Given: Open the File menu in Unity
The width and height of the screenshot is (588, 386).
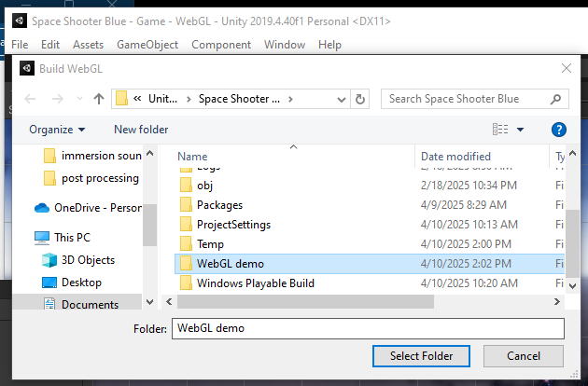Looking at the screenshot, I should (20, 45).
